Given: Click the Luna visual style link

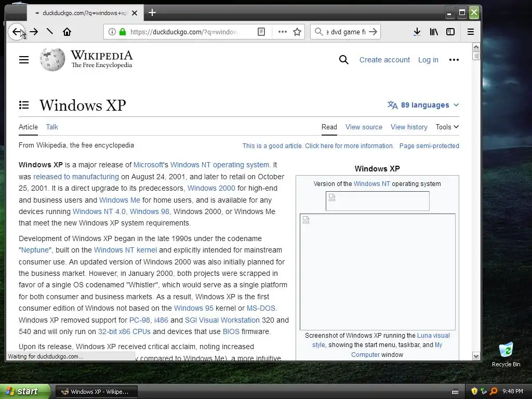Looking at the screenshot, I should (x=433, y=336).
